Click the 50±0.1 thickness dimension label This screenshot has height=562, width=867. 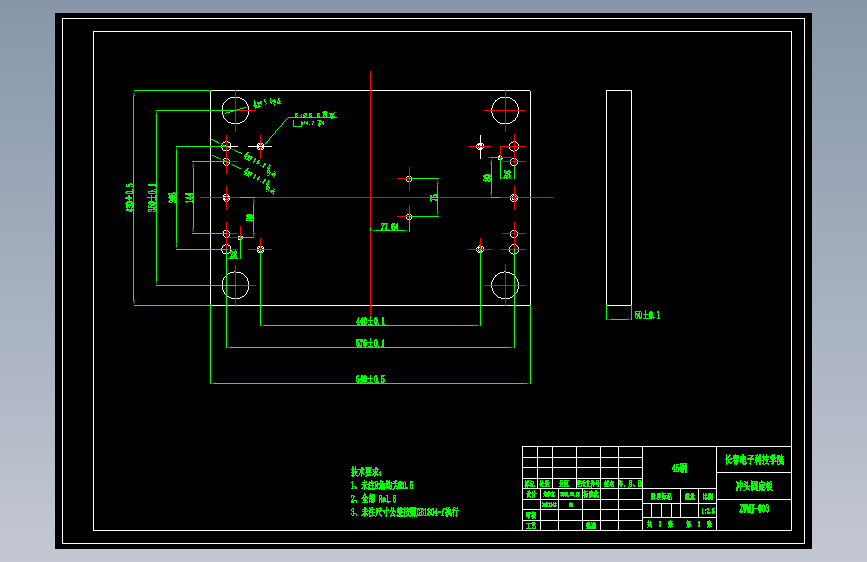click(x=647, y=315)
